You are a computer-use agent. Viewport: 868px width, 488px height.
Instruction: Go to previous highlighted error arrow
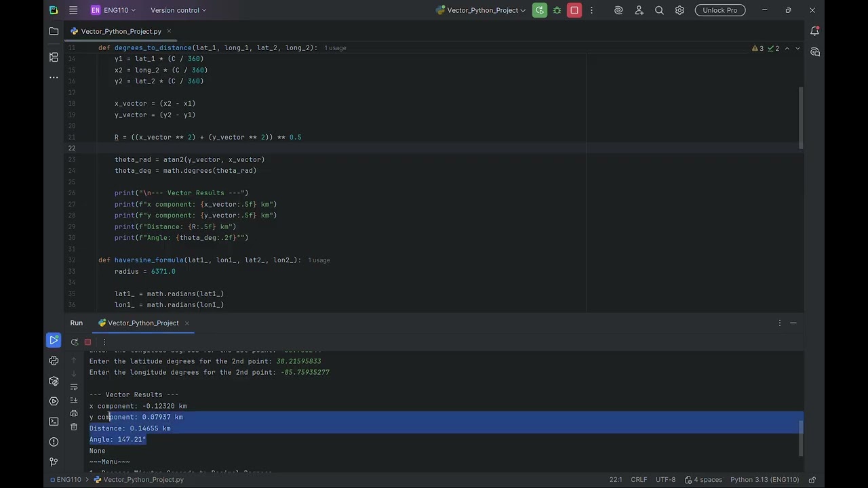[x=787, y=48]
